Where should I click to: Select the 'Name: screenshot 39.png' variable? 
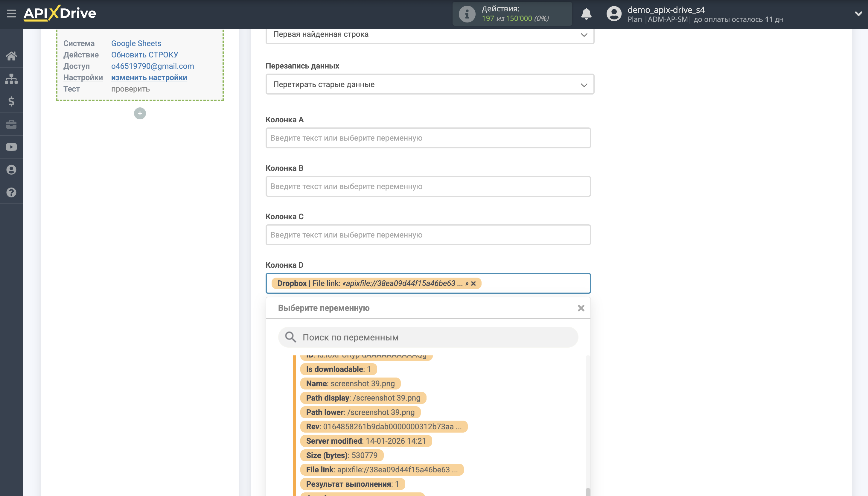351,383
